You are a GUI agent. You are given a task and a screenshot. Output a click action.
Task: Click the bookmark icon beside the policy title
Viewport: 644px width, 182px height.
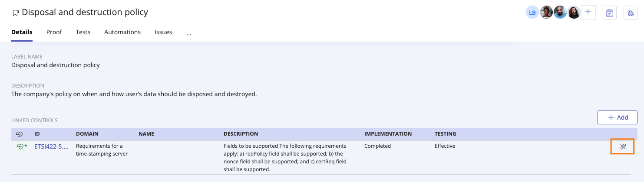tap(16, 13)
